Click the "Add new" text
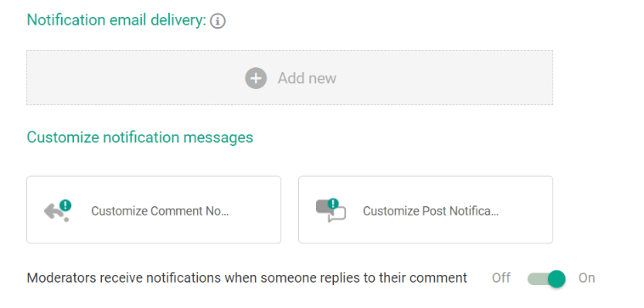This screenshot has width=644, height=308. pos(307,78)
